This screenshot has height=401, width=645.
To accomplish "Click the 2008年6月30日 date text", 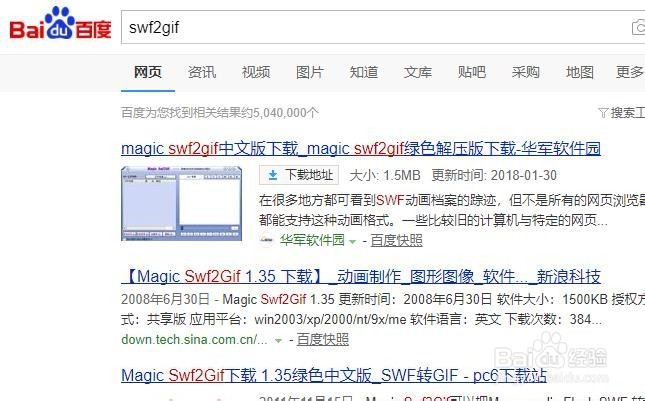I will pos(165,299).
